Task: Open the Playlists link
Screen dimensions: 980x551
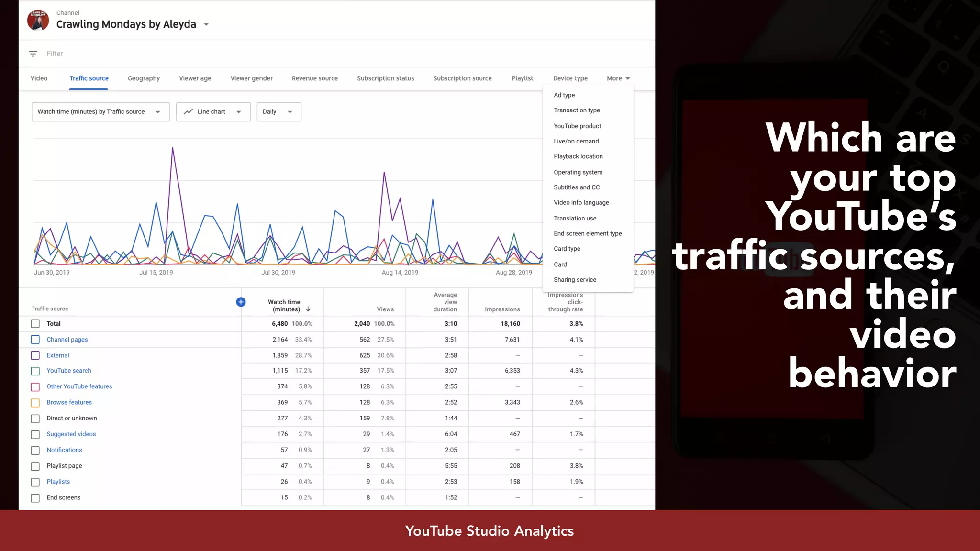Action: tap(58, 482)
